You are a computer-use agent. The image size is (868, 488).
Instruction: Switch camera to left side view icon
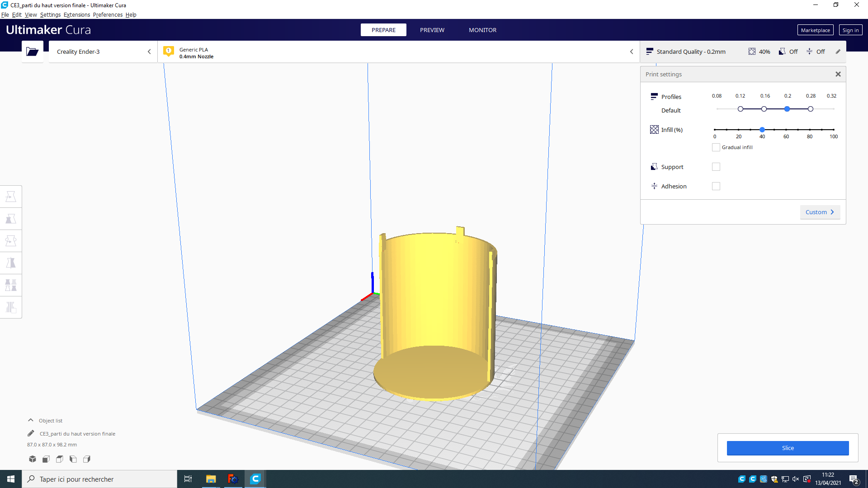pos(73,459)
